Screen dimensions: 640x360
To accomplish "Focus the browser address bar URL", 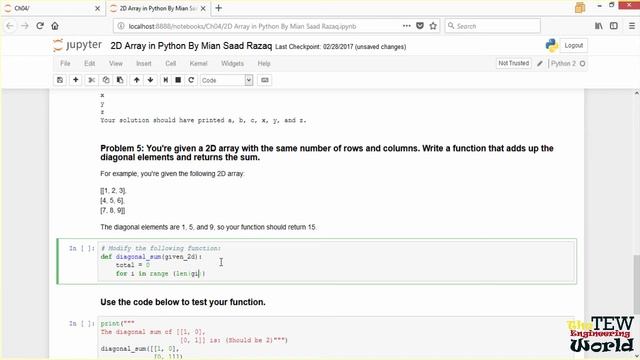I will click(242, 26).
